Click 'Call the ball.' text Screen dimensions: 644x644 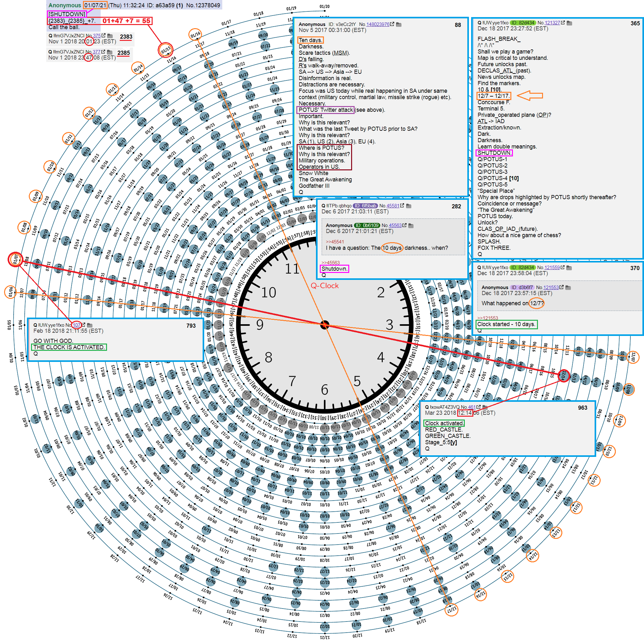(x=64, y=27)
